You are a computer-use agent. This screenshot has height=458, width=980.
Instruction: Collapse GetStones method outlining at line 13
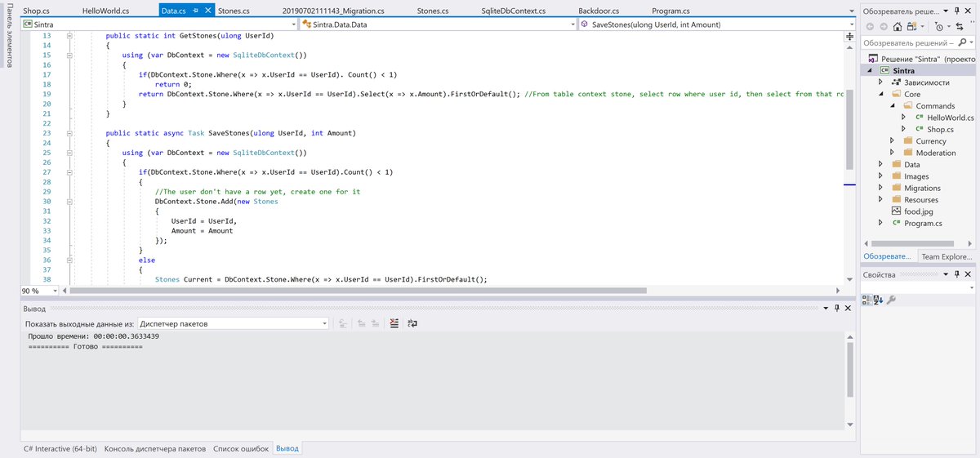coord(69,37)
